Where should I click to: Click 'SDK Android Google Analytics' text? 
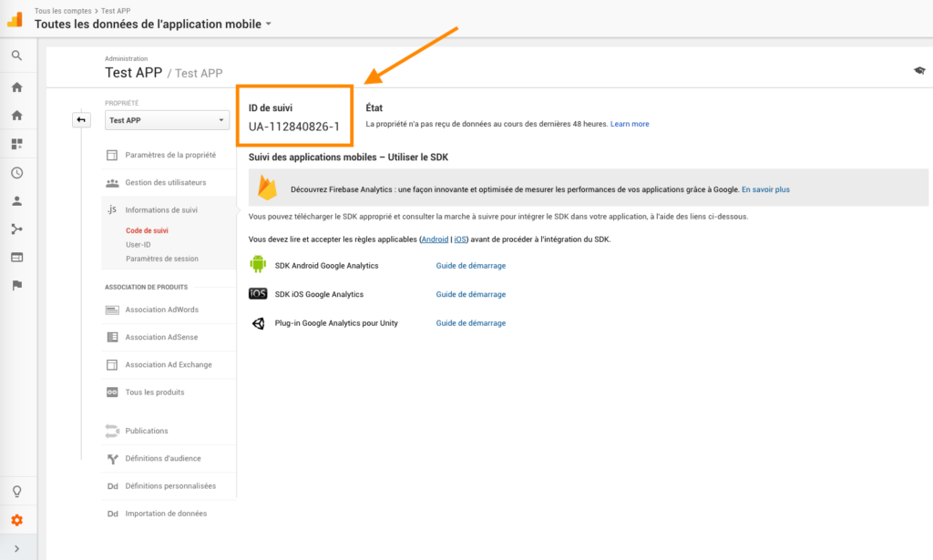click(327, 266)
